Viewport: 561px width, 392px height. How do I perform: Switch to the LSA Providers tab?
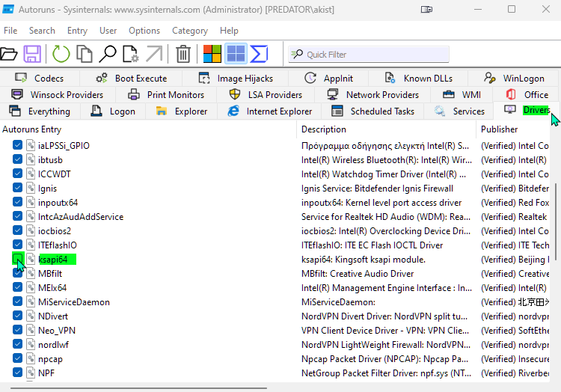tap(266, 95)
